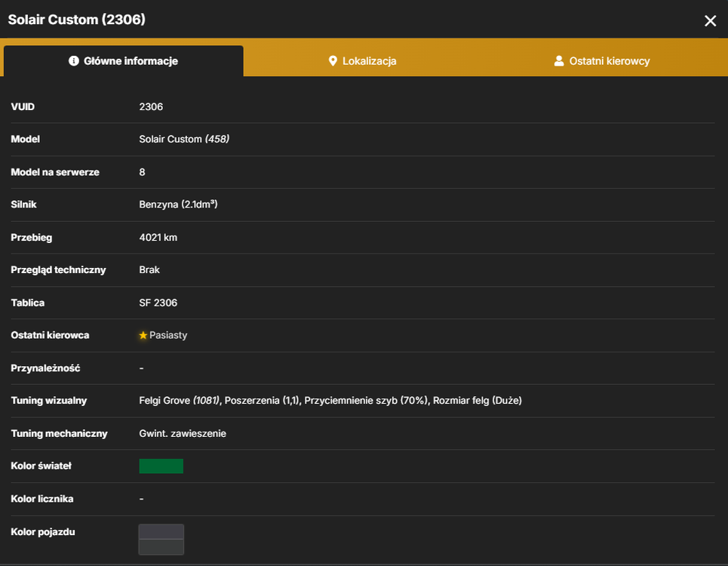The image size is (728, 566).
Task: Click the green Kolor świateł swatch
Action: pyautogui.click(x=161, y=466)
